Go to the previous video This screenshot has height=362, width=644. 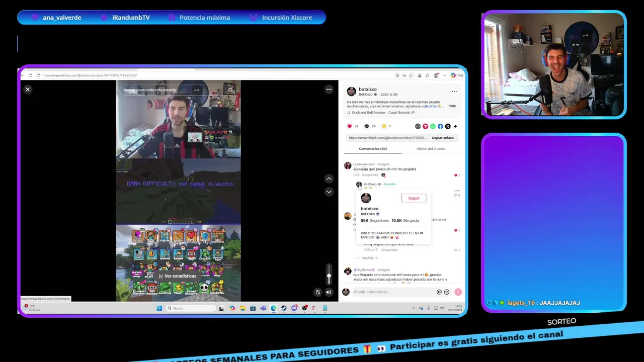[329, 178]
